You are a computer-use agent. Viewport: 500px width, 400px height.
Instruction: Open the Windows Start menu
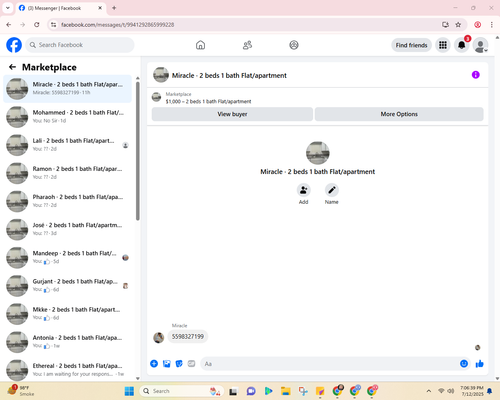[129, 391]
